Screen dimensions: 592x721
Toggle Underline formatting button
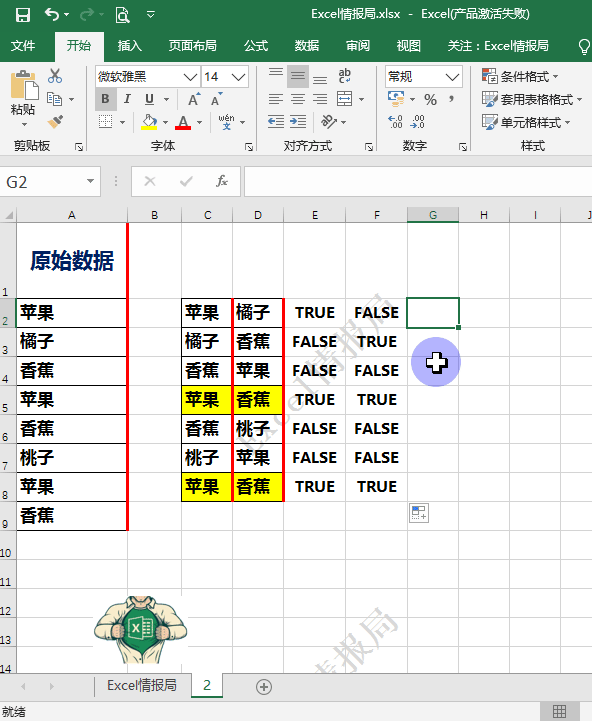point(149,99)
